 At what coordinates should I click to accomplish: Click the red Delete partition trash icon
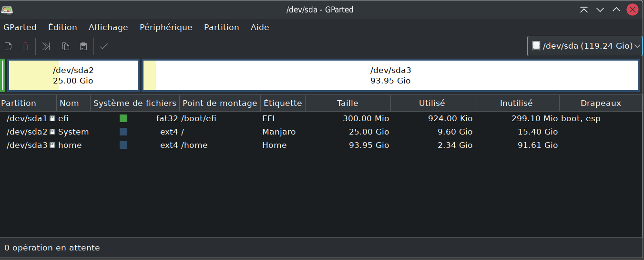[x=25, y=46]
